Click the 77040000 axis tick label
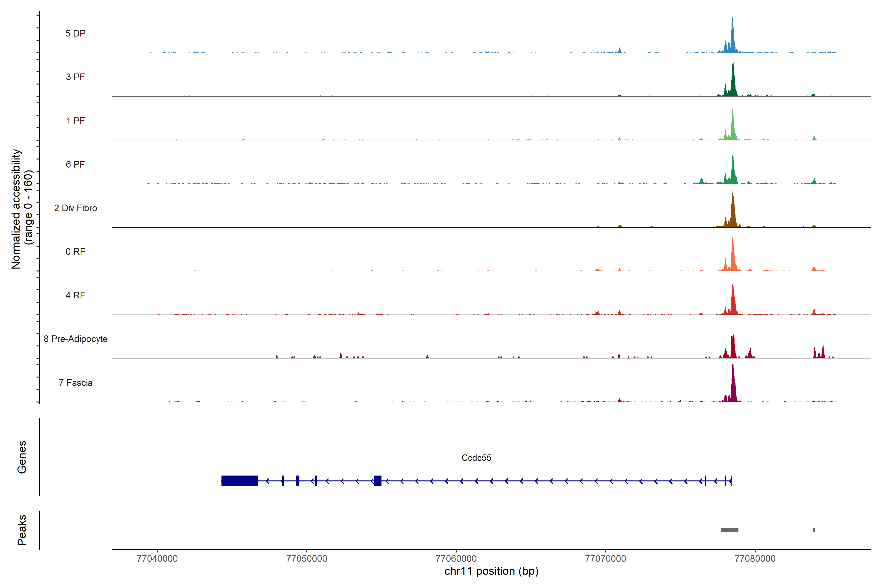The height and width of the screenshot is (588, 882). 157,558
